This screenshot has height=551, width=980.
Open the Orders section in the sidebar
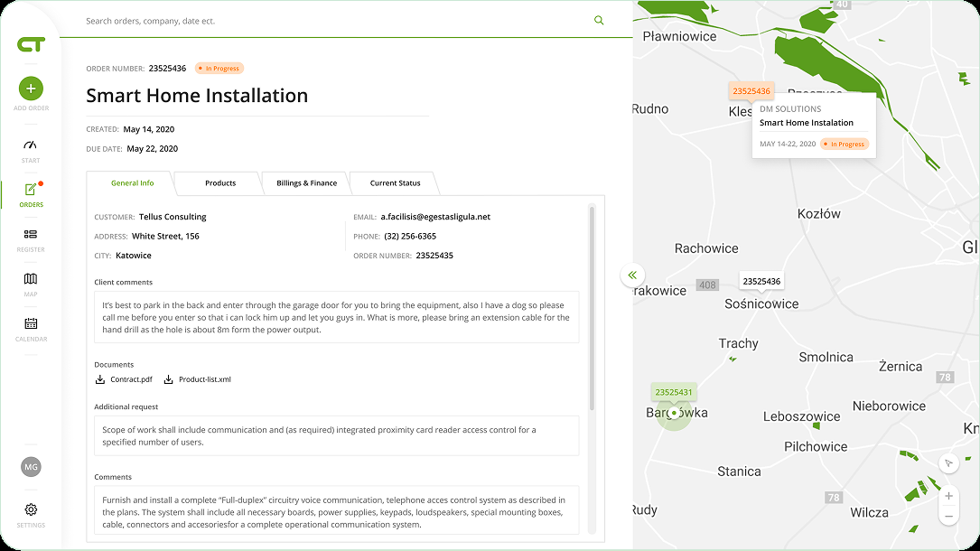click(x=31, y=194)
